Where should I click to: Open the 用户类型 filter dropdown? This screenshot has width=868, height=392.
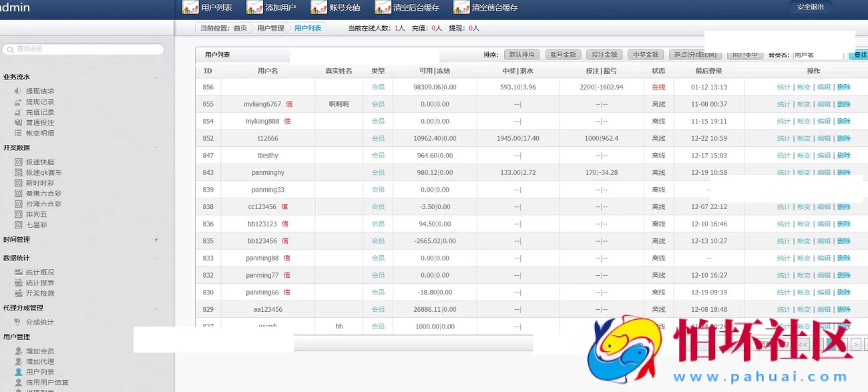[x=746, y=55]
